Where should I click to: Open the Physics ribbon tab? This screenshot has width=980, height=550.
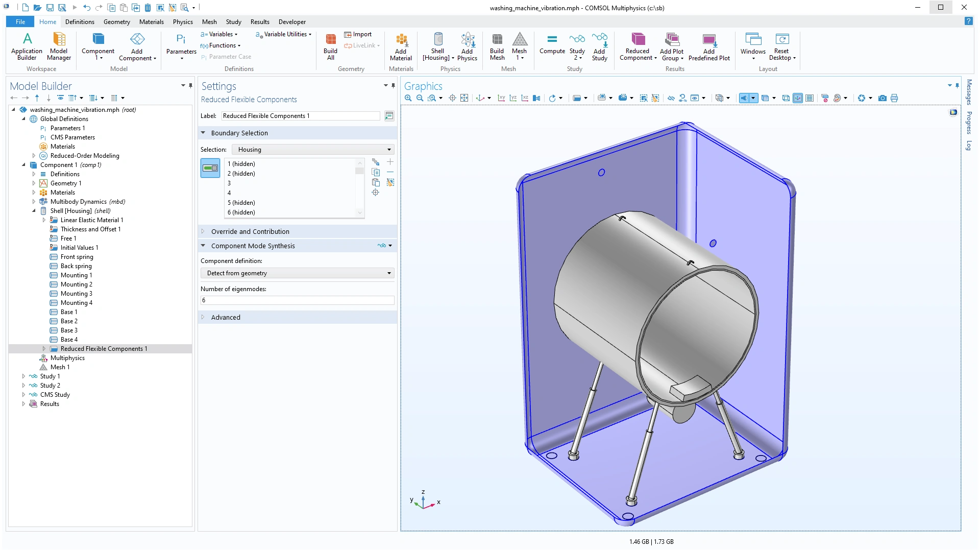tap(182, 22)
